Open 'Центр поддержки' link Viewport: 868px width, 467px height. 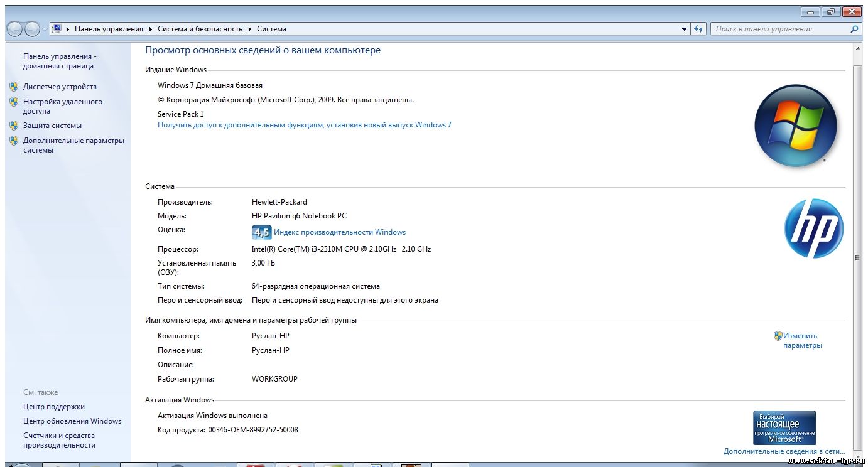[54, 407]
